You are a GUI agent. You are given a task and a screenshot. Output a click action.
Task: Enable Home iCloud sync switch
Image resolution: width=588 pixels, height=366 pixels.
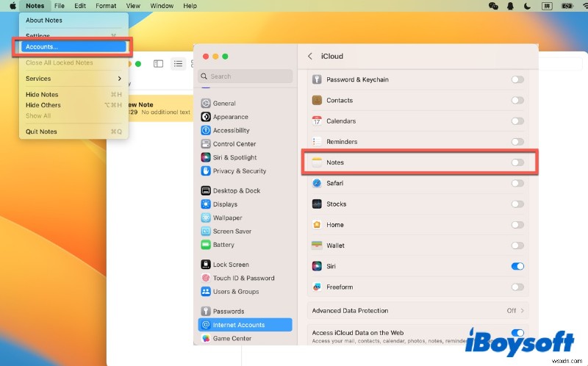517,225
